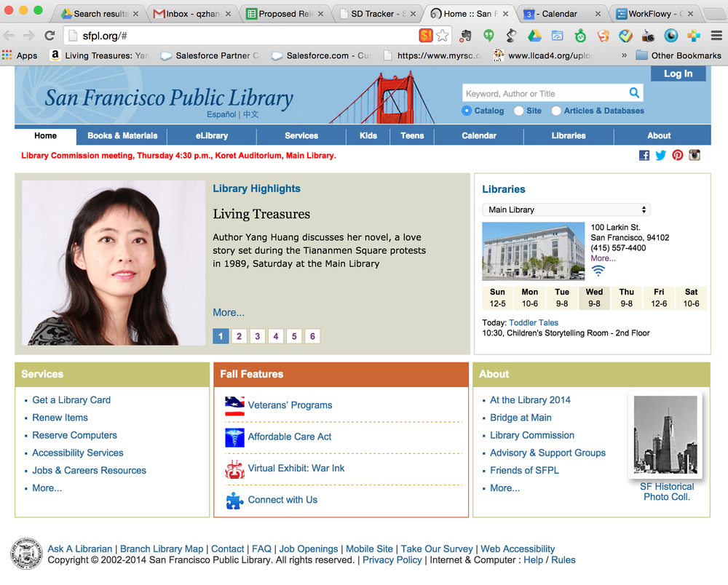
Task: Open the library's Pinterest icon
Action: pyautogui.click(x=677, y=156)
